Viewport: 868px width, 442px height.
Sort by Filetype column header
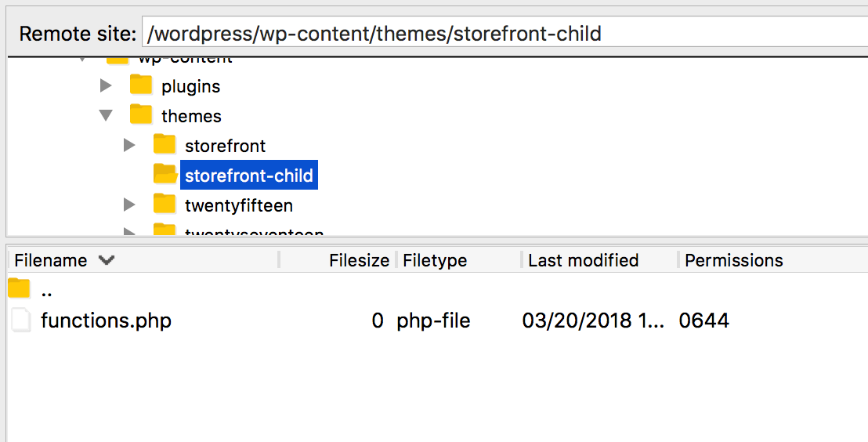[435, 260]
